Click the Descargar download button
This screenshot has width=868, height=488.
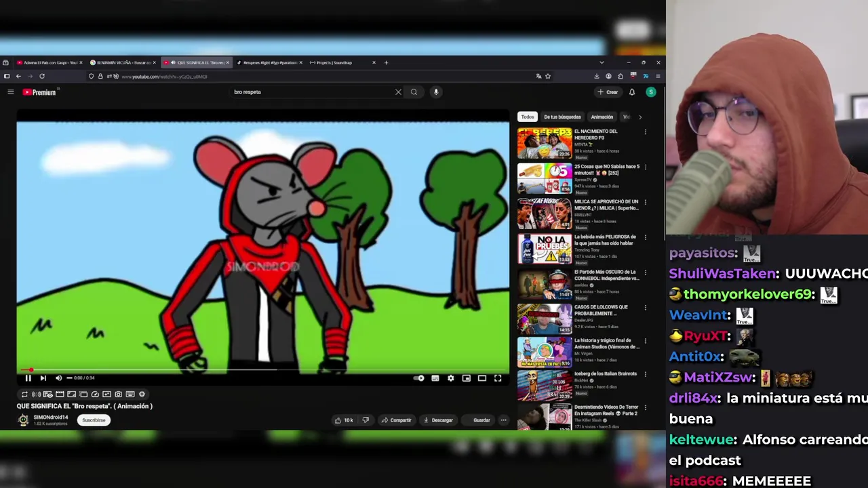[438, 420]
